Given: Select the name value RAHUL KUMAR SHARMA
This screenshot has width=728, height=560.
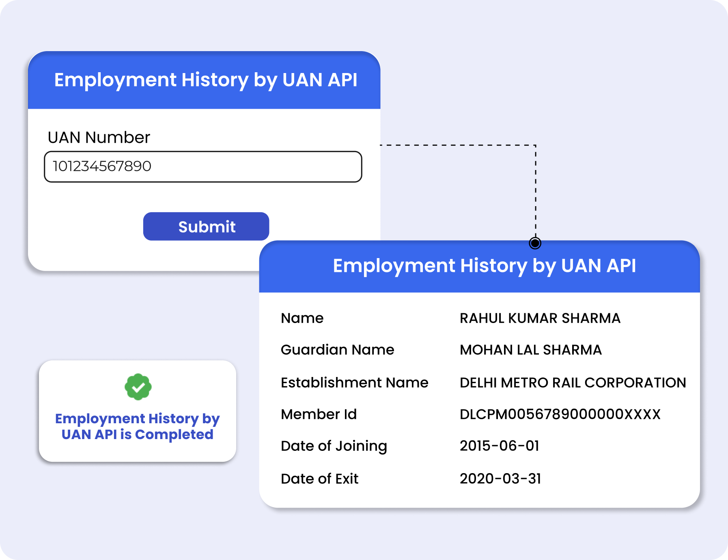Looking at the screenshot, I should 540,318.
